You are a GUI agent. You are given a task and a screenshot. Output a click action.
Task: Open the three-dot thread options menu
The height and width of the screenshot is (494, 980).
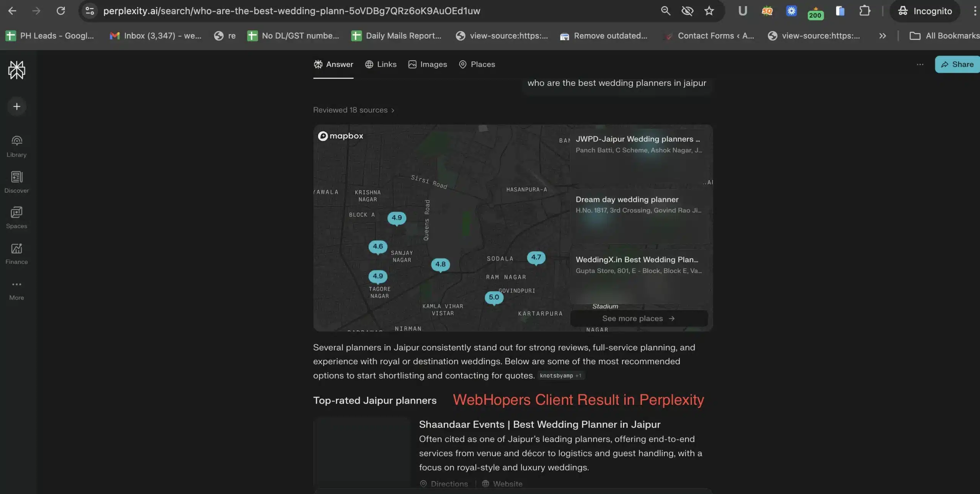coord(920,64)
